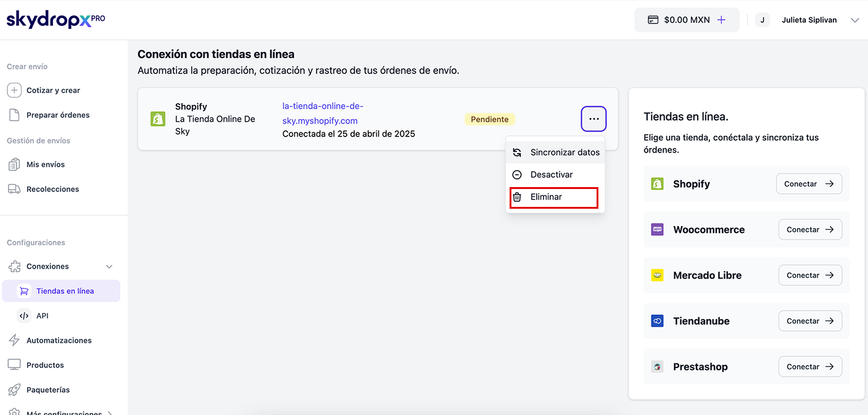The width and height of the screenshot is (868, 415).
Task: Open la-tienda-online-de-sky.myshopify.com link
Action: pos(323,113)
